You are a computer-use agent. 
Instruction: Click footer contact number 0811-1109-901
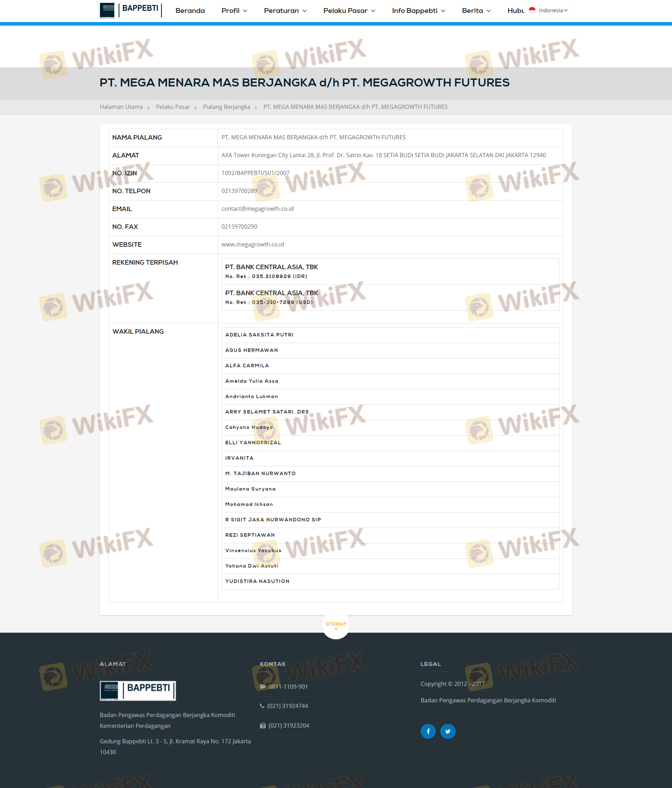(288, 686)
